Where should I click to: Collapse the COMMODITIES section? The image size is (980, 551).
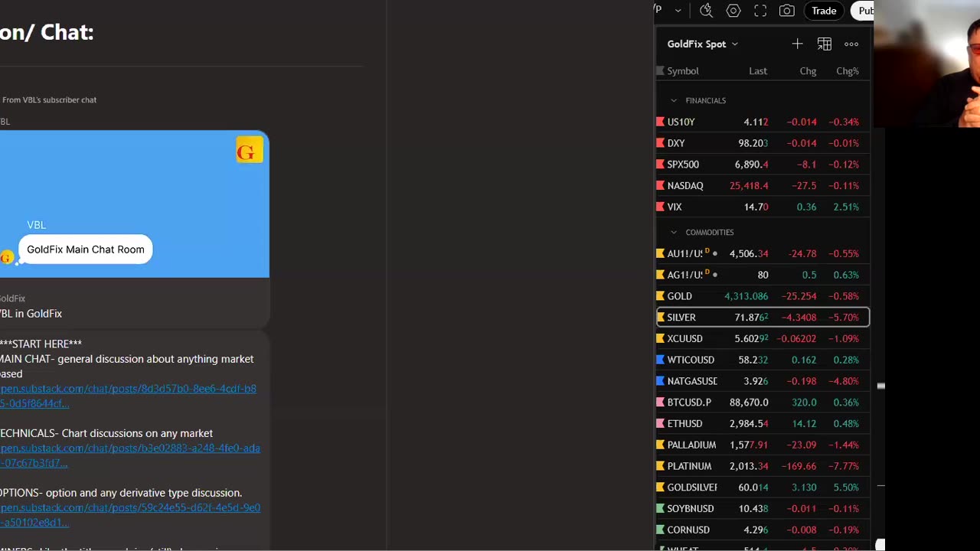(x=674, y=232)
